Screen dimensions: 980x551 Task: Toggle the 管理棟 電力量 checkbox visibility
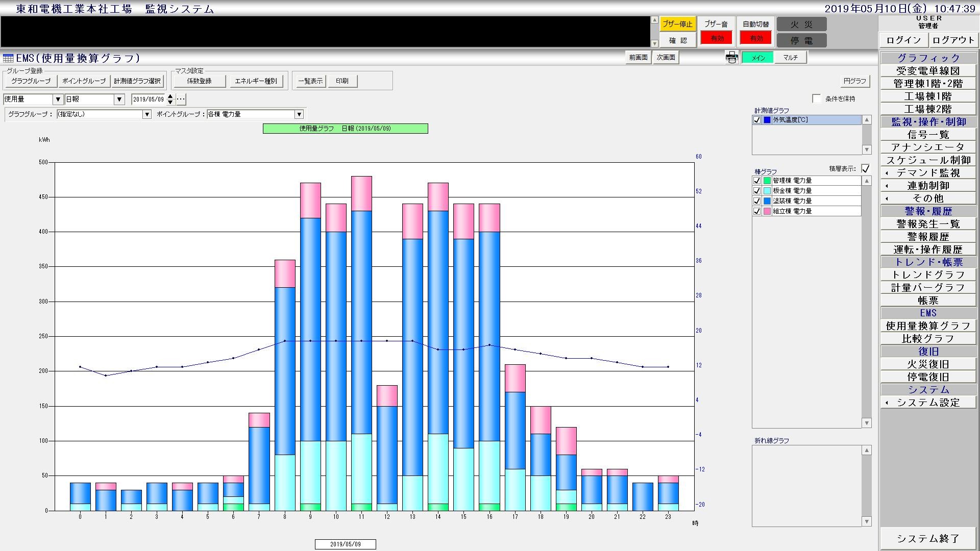pos(756,180)
